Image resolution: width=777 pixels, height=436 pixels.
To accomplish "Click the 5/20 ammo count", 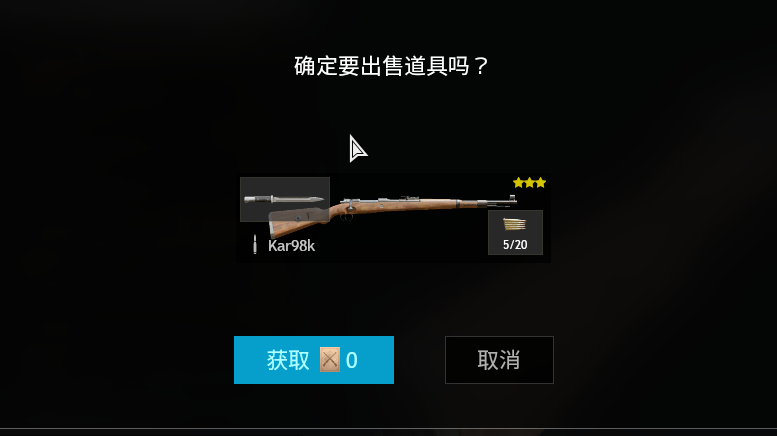I will (x=515, y=245).
